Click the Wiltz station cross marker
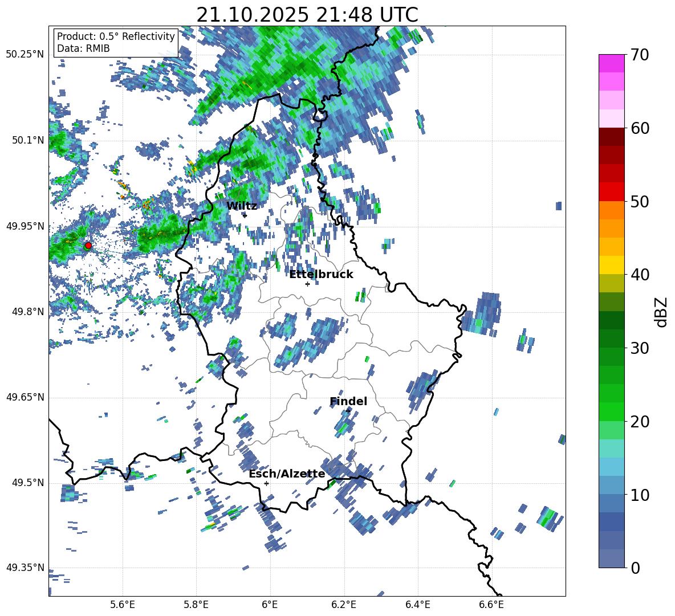Image resolution: width=675 pixels, height=616 pixels. coord(245,215)
